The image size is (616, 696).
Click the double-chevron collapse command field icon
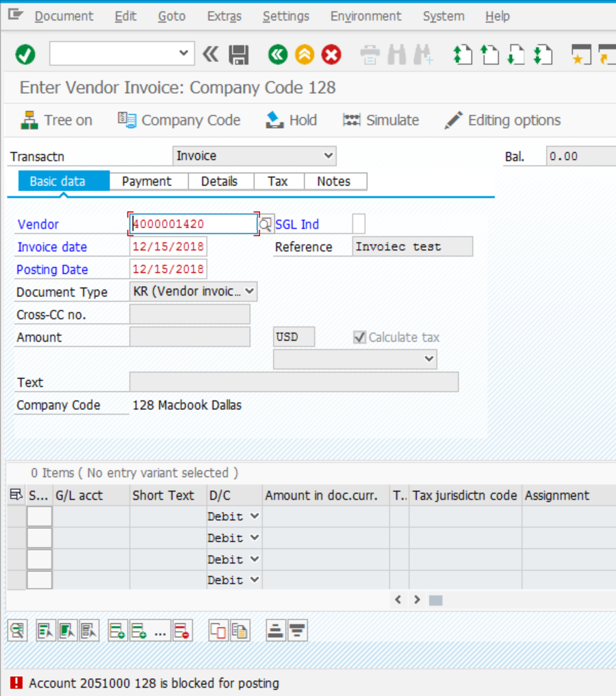point(210,55)
